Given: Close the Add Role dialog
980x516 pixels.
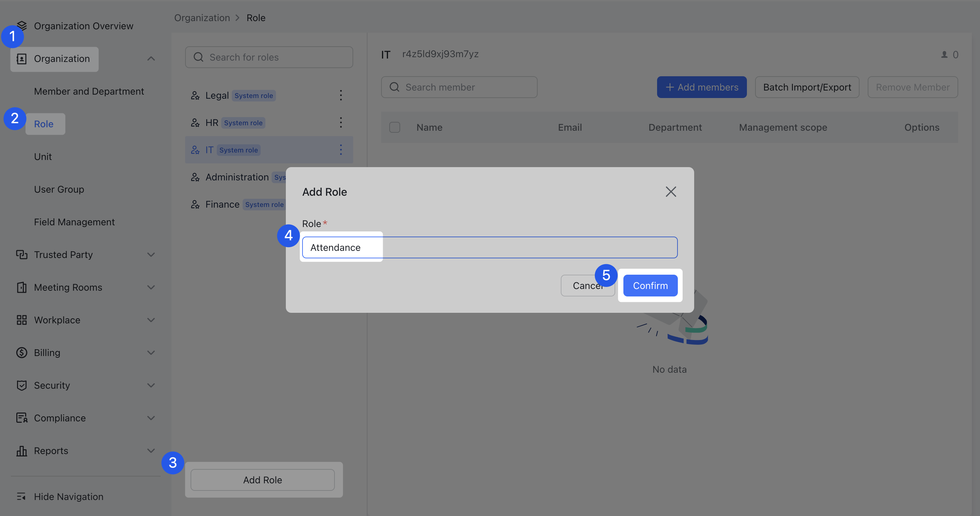Looking at the screenshot, I should pos(671,191).
